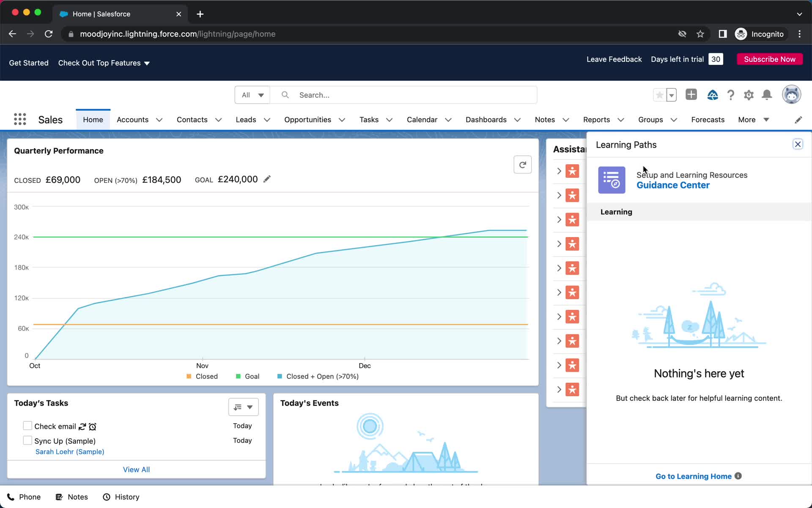Image resolution: width=812 pixels, height=508 pixels.
Task: Open the Leads tab dropdown chevron
Action: tap(267, 120)
